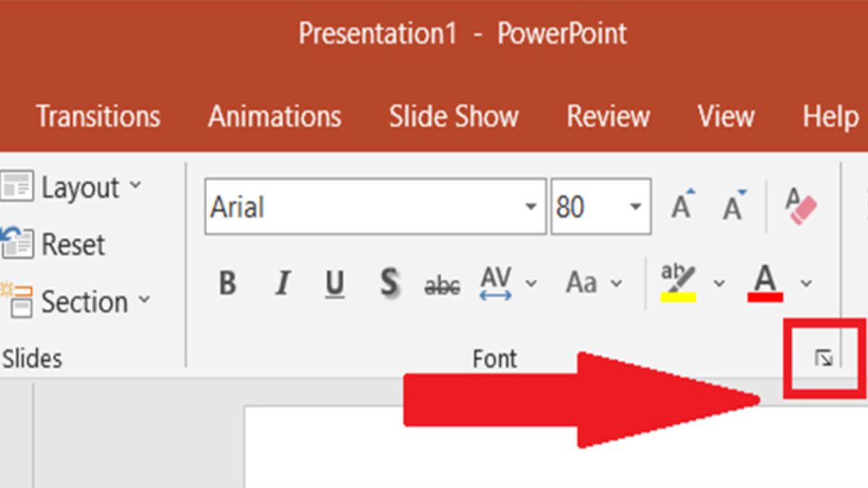Open the font name dropdown arrow
The width and height of the screenshot is (868, 488).
(x=531, y=207)
